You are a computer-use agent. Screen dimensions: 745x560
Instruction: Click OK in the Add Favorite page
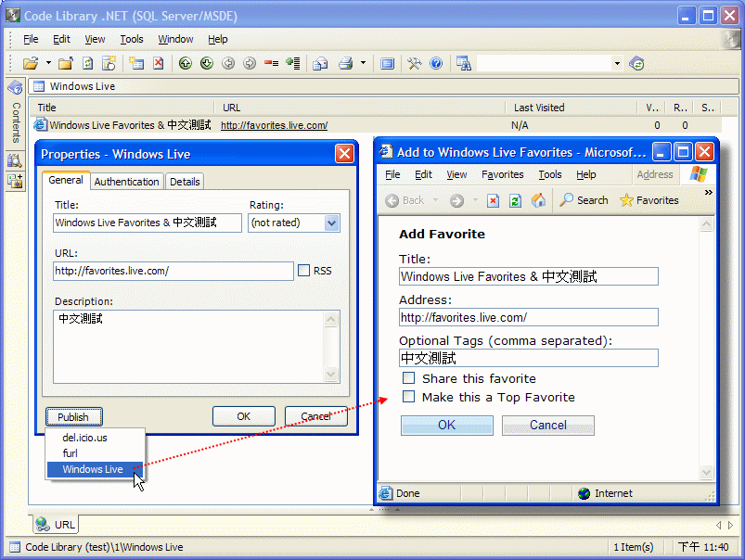point(446,426)
